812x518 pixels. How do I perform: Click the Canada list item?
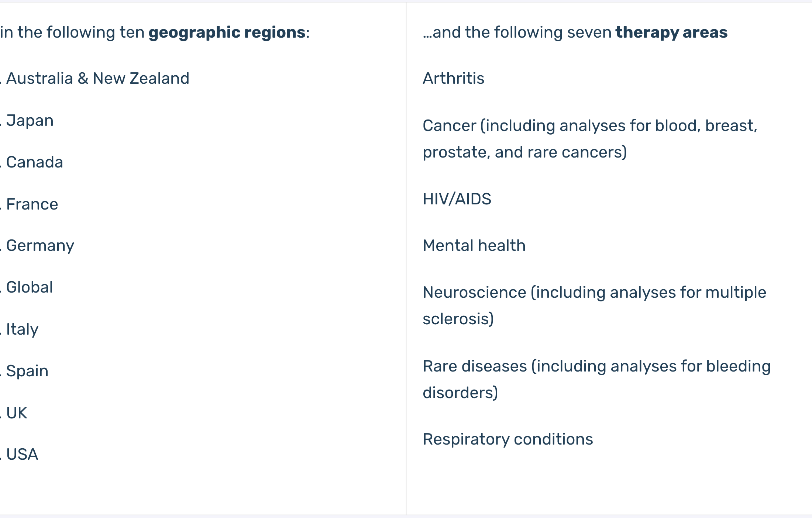[35, 162]
